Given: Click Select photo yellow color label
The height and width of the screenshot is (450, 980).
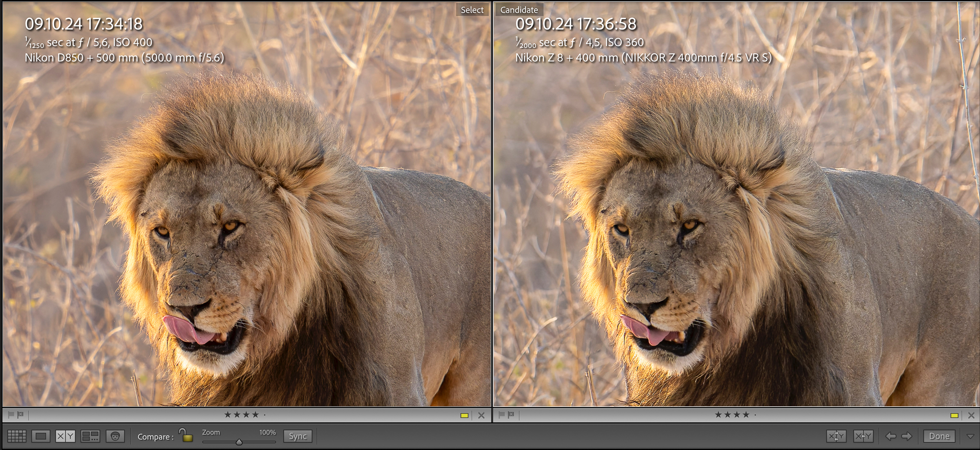Looking at the screenshot, I should point(464,416).
